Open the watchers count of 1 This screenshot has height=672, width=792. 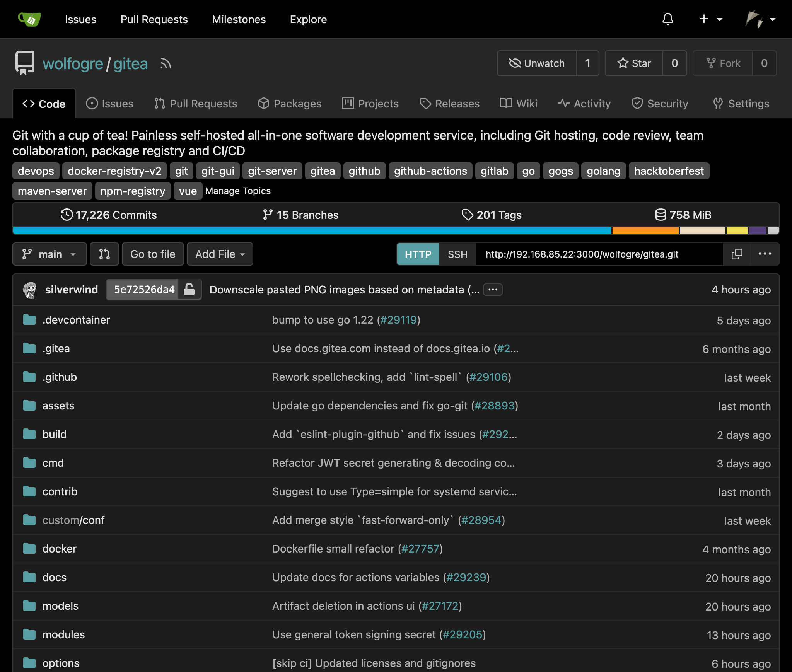(x=587, y=63)
